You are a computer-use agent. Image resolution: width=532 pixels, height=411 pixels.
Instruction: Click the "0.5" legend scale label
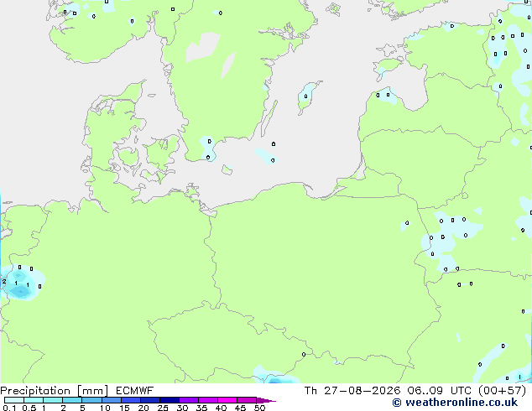[29, 408]
